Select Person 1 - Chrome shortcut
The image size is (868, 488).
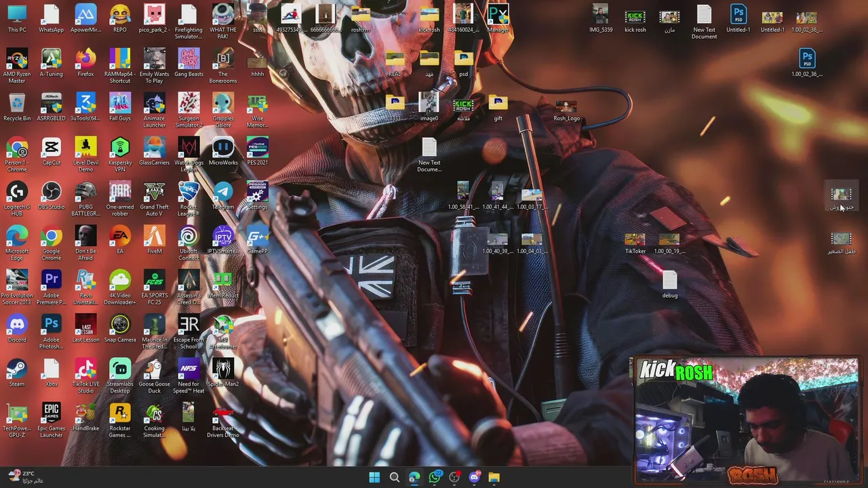click(17, 155)
